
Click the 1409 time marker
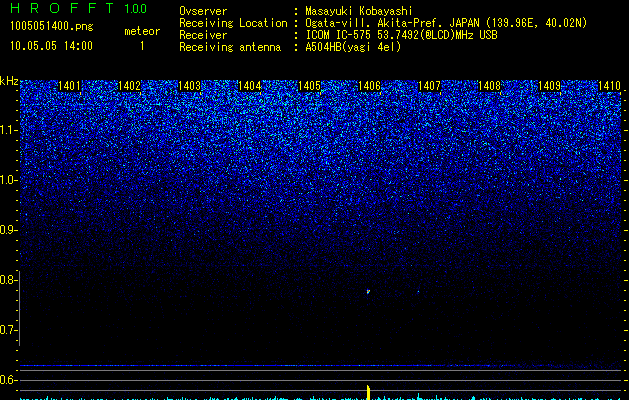(549, 86)
